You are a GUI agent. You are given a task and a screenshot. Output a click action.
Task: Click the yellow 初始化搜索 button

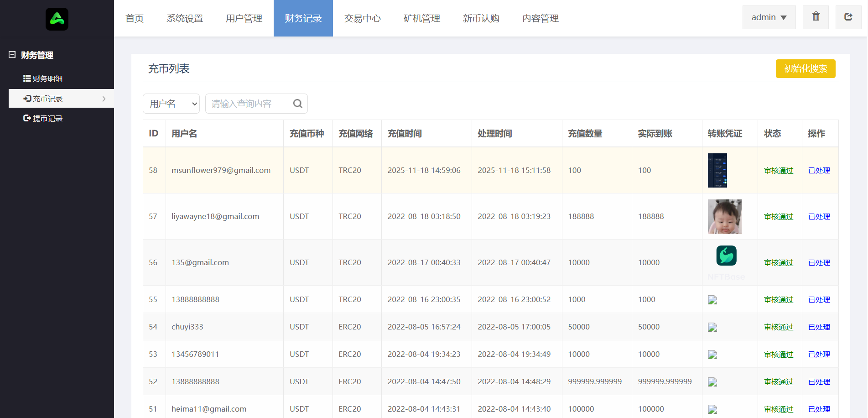pos(805,68)
